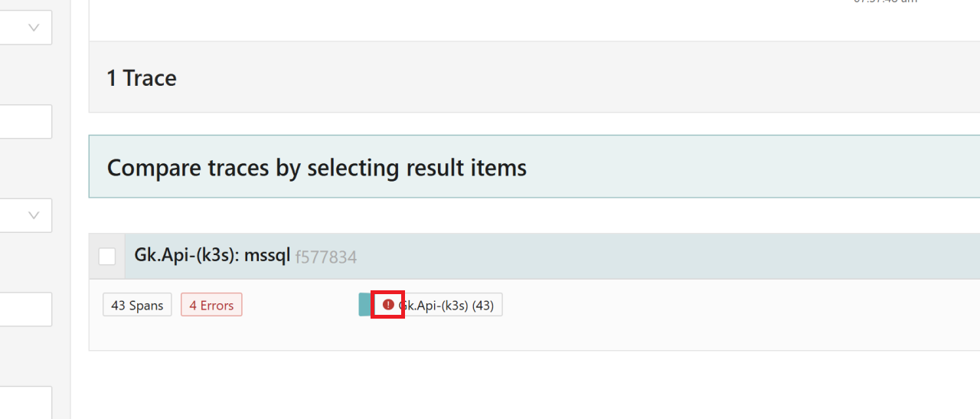
Task: Click the teal color swatch on the service tag
Action: pyautogui.click(x=364, y=305)
